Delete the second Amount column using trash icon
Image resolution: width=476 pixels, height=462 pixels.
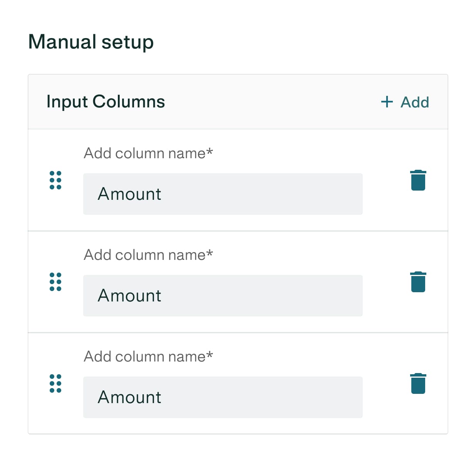coord(418,282)
